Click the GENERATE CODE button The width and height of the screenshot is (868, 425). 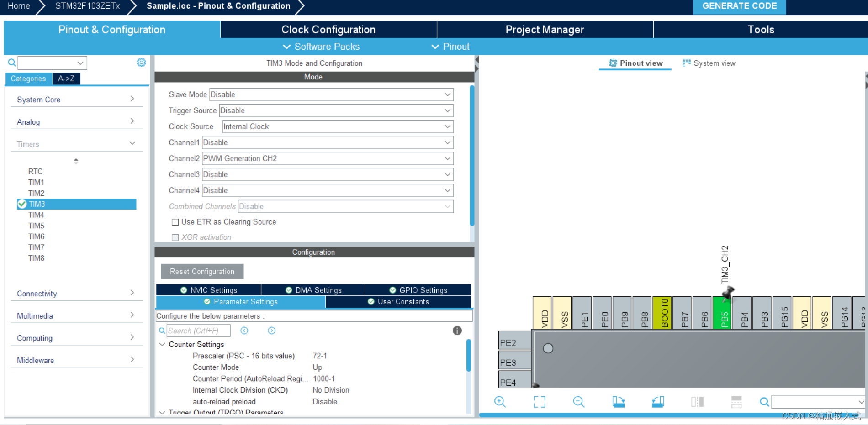(739, 6)
